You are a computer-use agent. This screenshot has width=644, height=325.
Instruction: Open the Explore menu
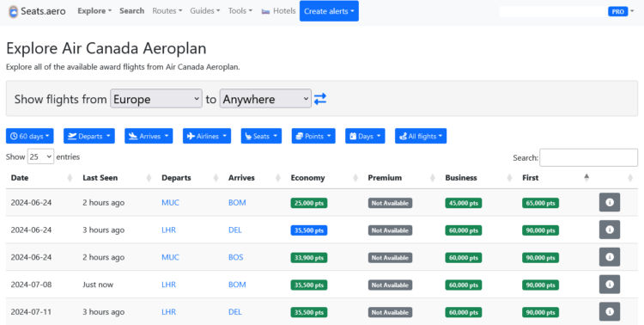tap(94, 11)
